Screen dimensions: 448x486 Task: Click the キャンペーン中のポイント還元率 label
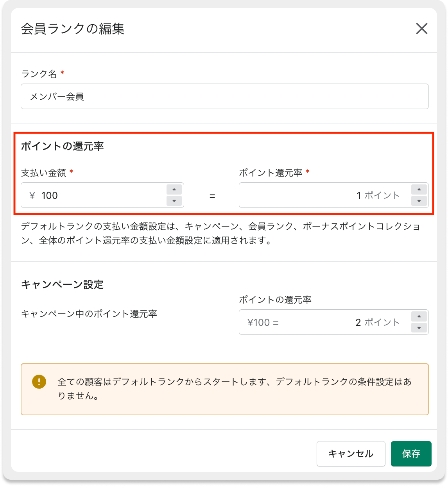click(x=89, y=314)
